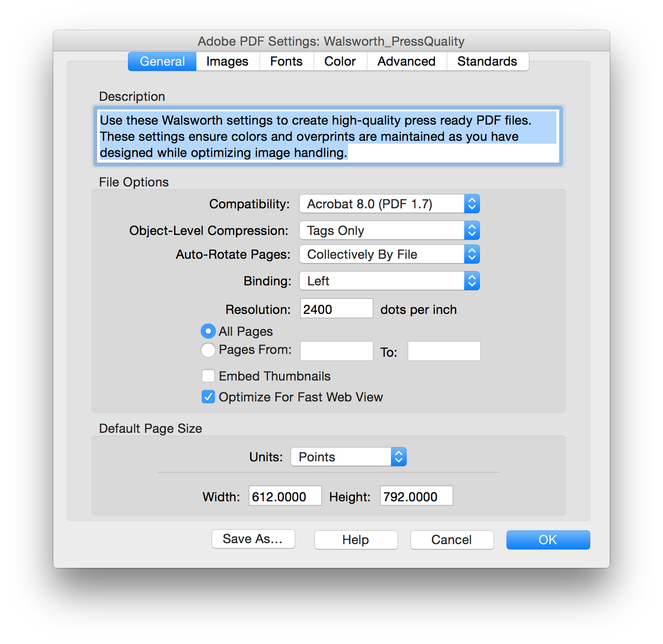The width and height of the screenshot is (663, 644).
Task: Open the Compatibility dropdown
Action: (x=389, y=204)
